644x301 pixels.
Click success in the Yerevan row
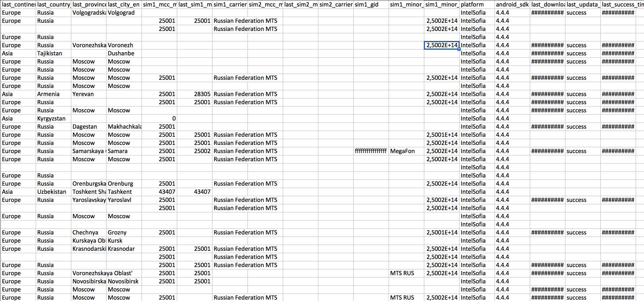(583, 94)
